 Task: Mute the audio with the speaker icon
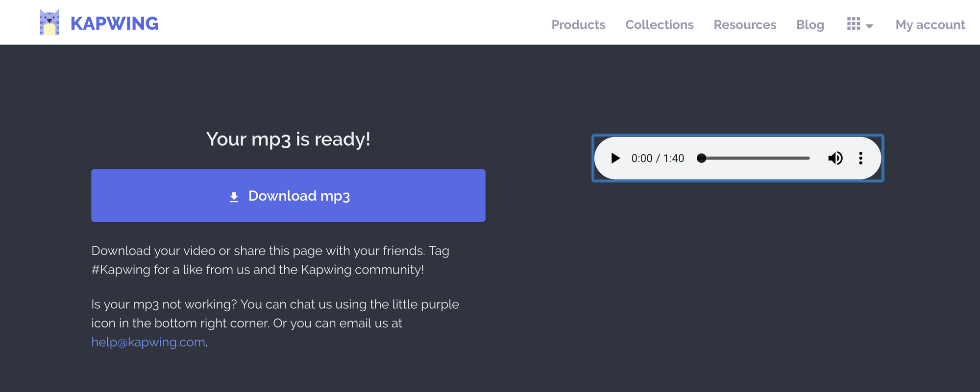pyautogui.click(x=835, y=158)
